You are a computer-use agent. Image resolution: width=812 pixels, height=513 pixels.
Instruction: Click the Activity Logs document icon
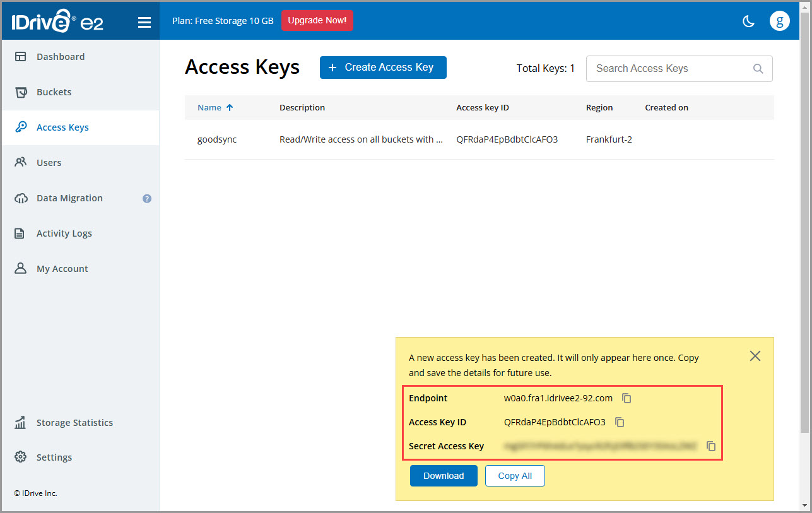[x=20, y=233]
